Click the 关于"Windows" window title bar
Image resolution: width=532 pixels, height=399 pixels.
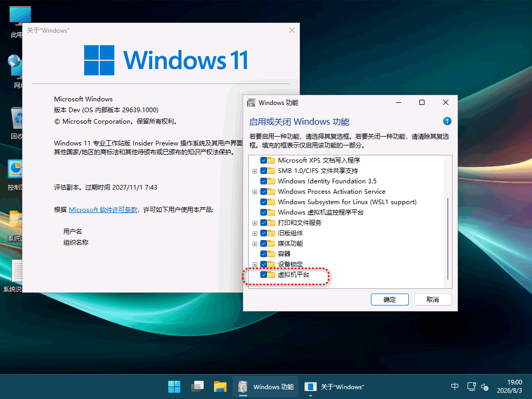(x=153, y=31)
